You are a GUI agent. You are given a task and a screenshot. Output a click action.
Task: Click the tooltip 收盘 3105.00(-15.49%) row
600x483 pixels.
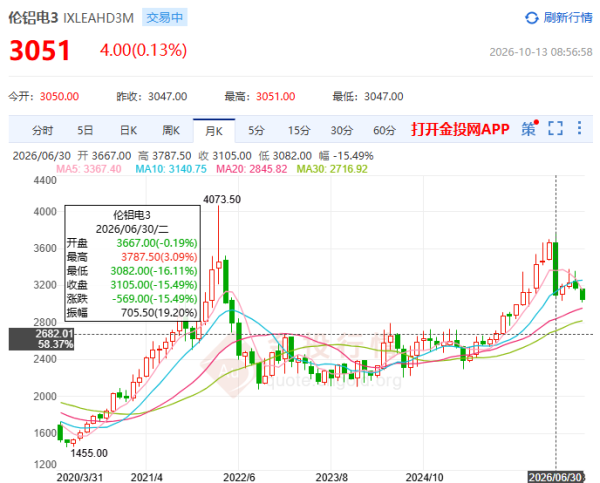pos(132,285)
